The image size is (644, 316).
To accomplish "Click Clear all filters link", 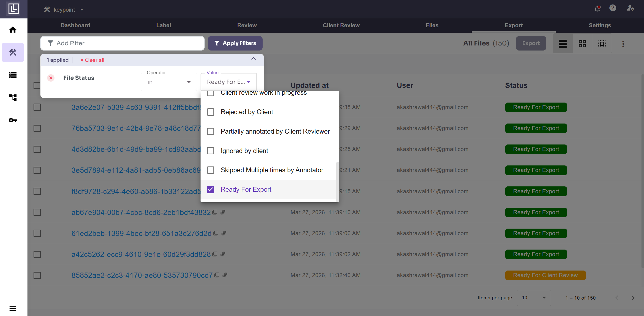I will pyautogui.click(x=92, y=60).
